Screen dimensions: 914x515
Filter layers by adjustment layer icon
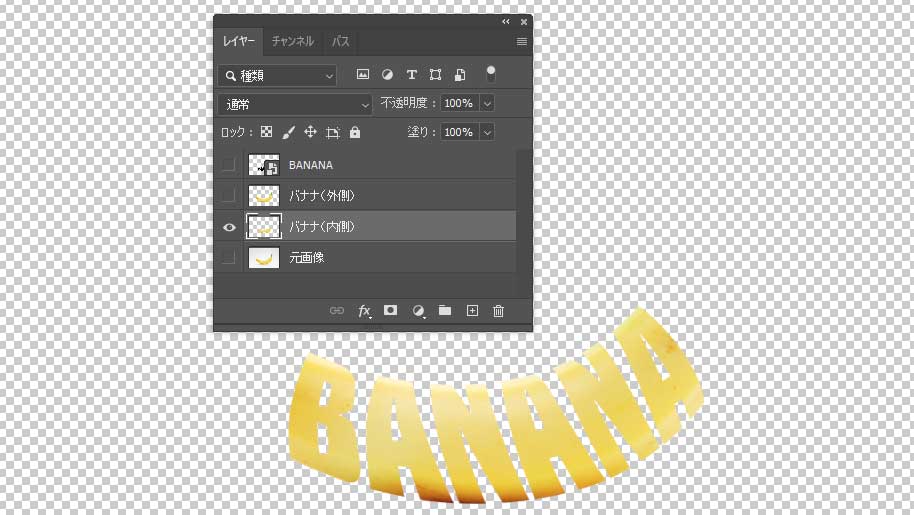click(x=387, y=75)
